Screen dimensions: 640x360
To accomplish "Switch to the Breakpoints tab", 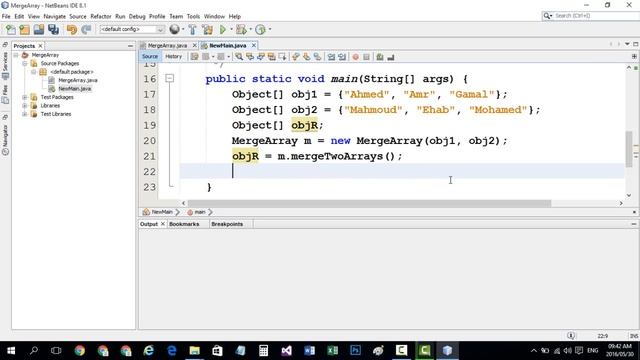I will (227, 224).
